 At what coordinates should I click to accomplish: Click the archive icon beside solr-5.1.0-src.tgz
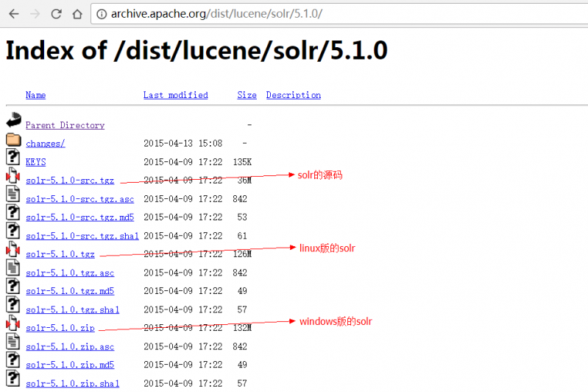(x=13, y=175)
